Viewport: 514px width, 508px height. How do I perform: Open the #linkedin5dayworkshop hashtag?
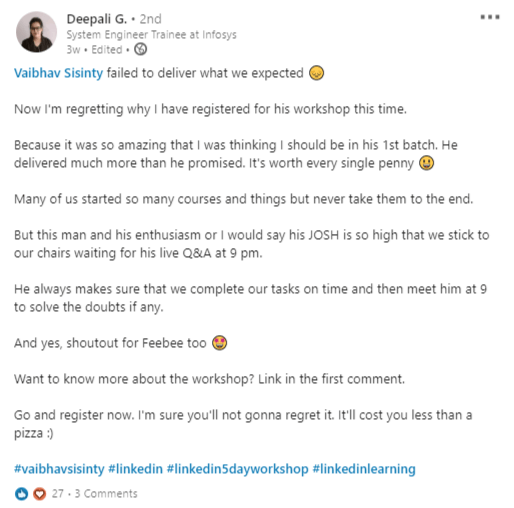tap(238, 469)
